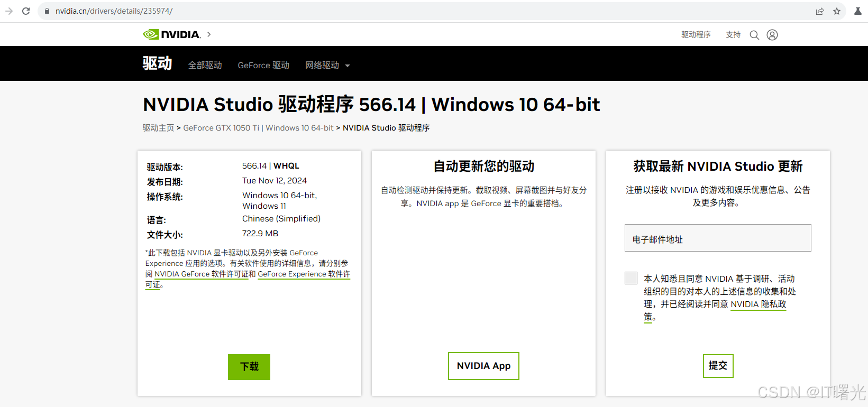
Task: Open the search magnifier icon
Action: click(754, 35)
